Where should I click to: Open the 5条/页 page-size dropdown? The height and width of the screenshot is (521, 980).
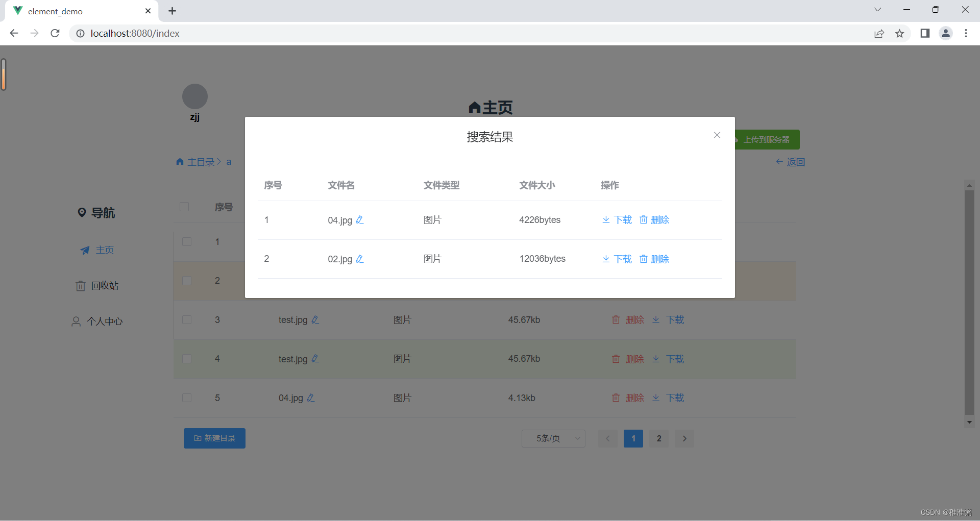tap(553, 438)
